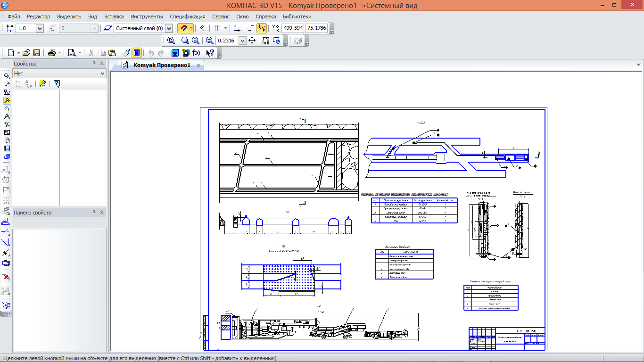Click the current scale icon

click(10, 28)
